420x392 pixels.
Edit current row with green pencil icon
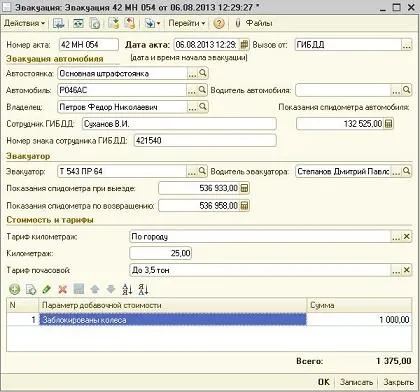coord(46,289)
